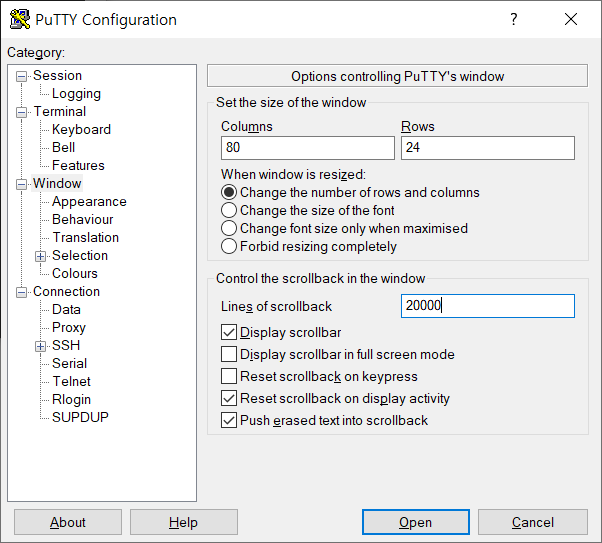Collapse the Terminal tree node
The image size is (602, 543).
21,113
